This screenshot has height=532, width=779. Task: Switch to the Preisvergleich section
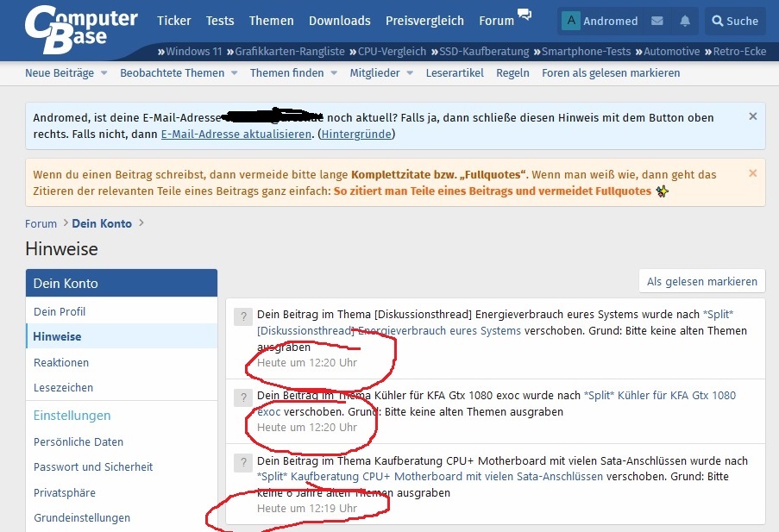[x=424, y=20]
